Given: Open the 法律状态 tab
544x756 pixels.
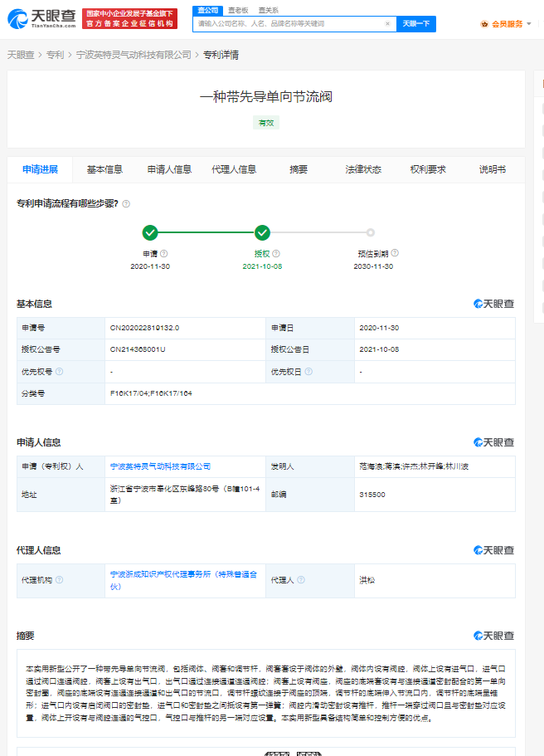Looking at the screenshot, I should 363,169.
